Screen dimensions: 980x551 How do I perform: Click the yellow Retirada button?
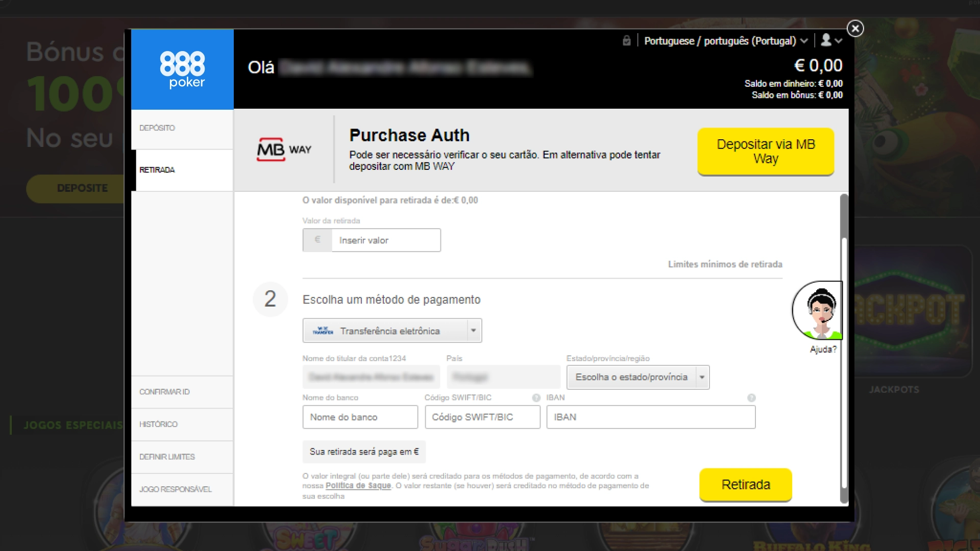click(745, 485)
